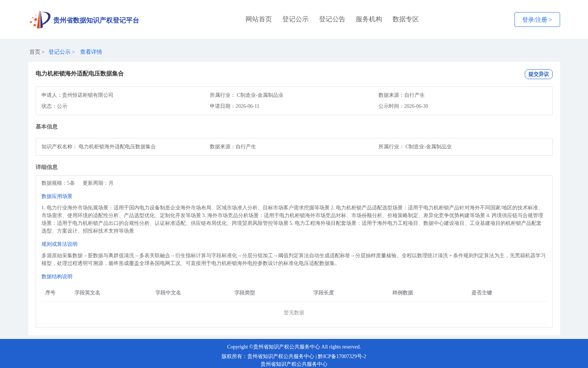Click 字段类型 column header

click(245, 293)
